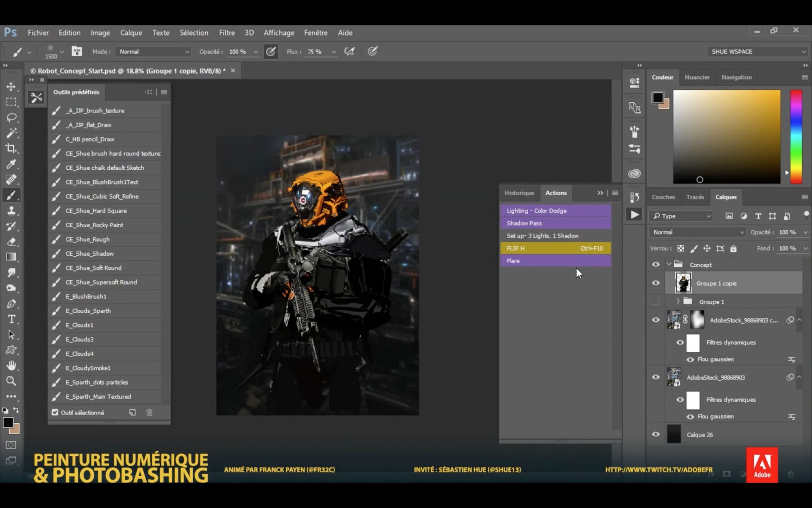Screen dimensions: 812x508
Task: Click the Lock all layer icon
Action: pos(733,248)
